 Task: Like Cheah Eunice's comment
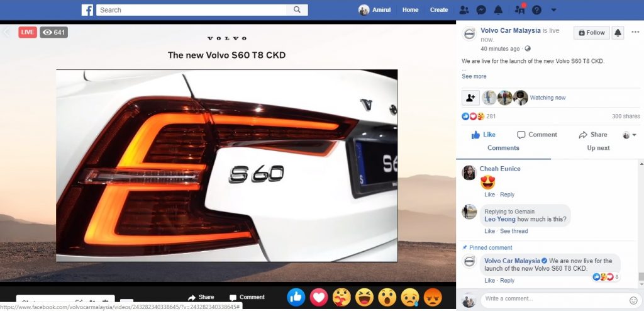(x=489, y=195)
